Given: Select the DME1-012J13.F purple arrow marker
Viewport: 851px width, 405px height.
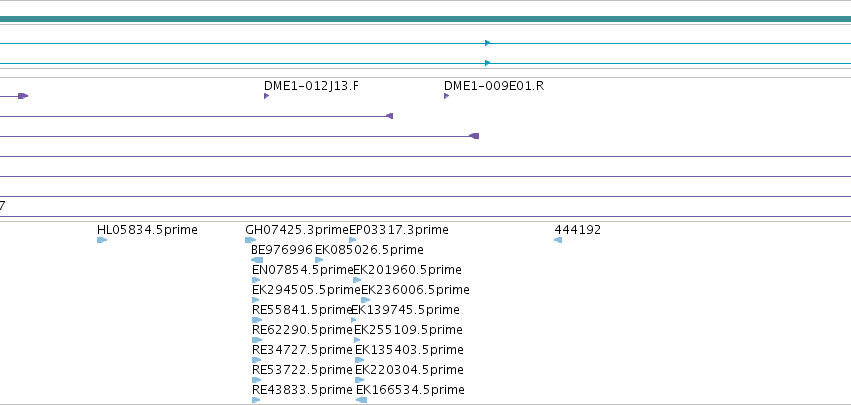Looking at the screenshot, I should [266, 96].
